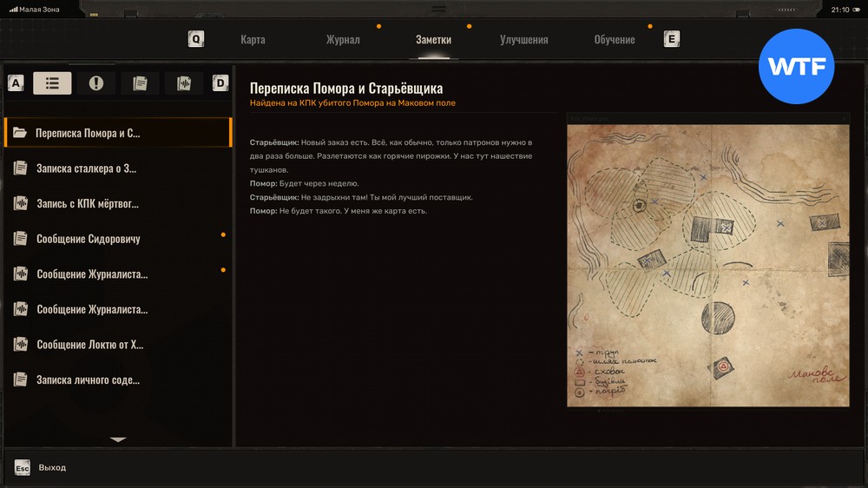
Task: Open the Обучение tab
Action: pos(615,40)
